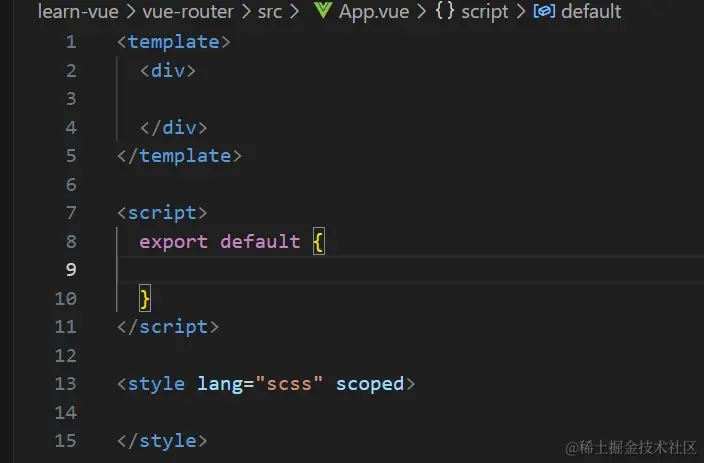Click the opening yellow brace on line 8
This screenshot has width=704, height=463.
pos(318,242)
